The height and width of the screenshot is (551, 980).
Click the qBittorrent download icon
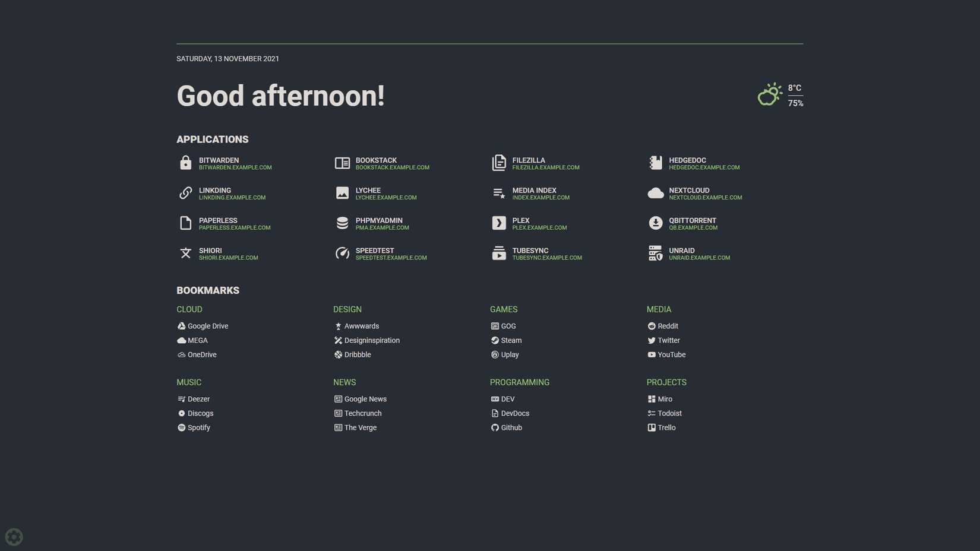click(x=655, y=223)
